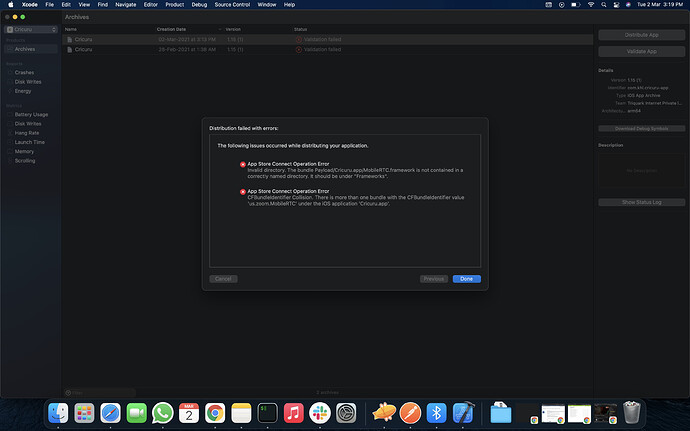
Task: Click the Validate App button
Action: [641, 51]
